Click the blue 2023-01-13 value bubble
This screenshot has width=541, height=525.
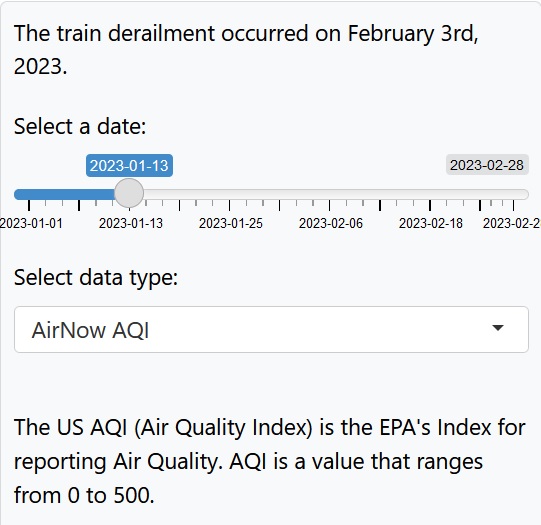point(129,166)
